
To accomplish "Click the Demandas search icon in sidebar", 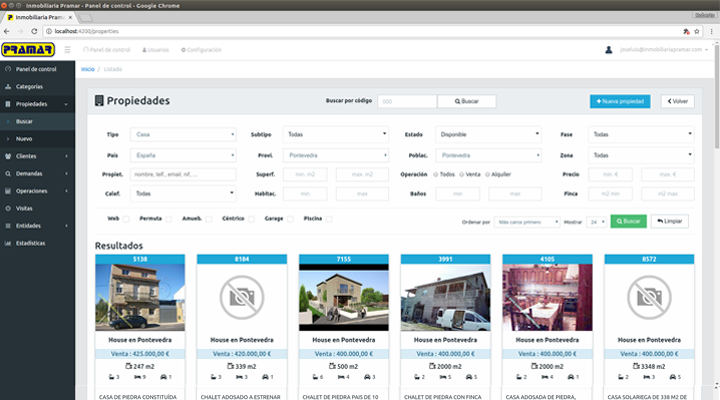I will [8, 174].
